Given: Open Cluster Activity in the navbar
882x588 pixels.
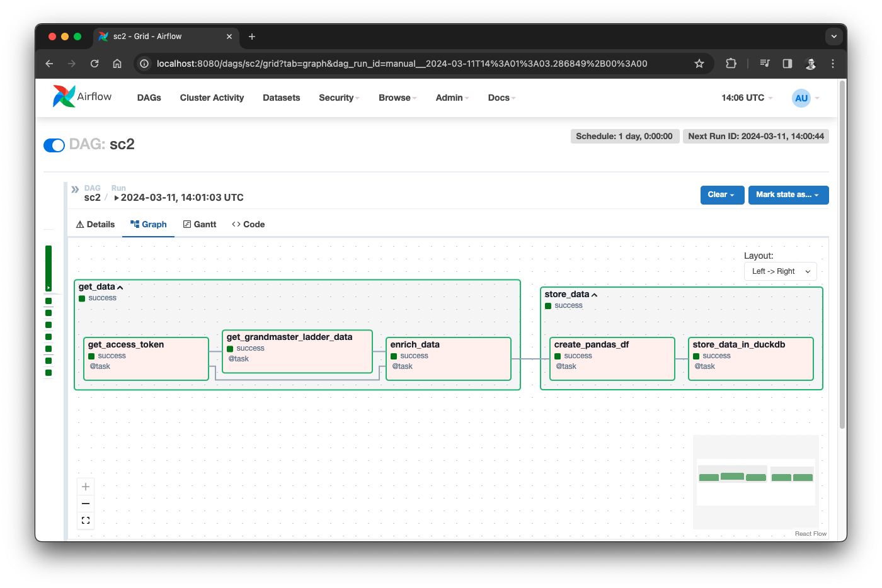Looking at the screenshot, I should [x=212, y=98].
